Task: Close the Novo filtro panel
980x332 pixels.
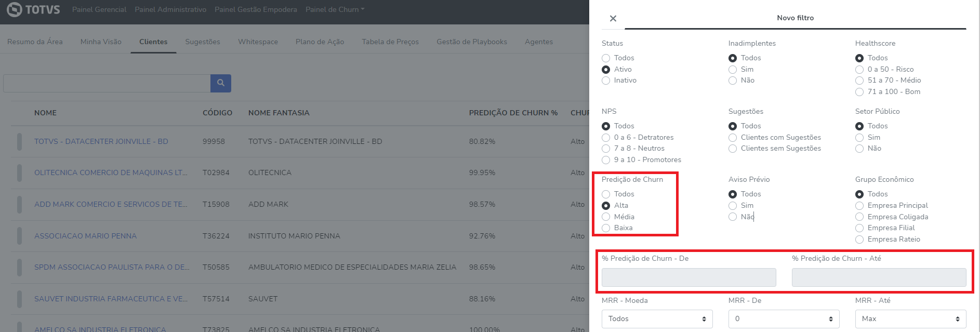Action: point(613,19)
